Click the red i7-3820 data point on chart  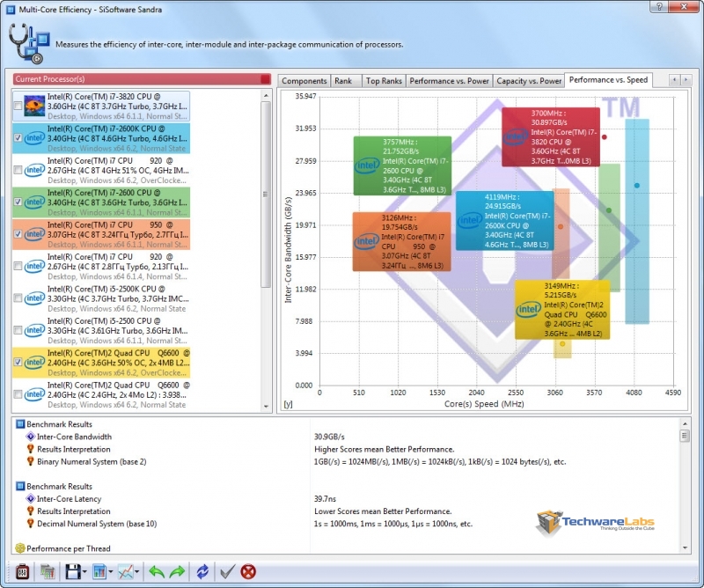605,137
